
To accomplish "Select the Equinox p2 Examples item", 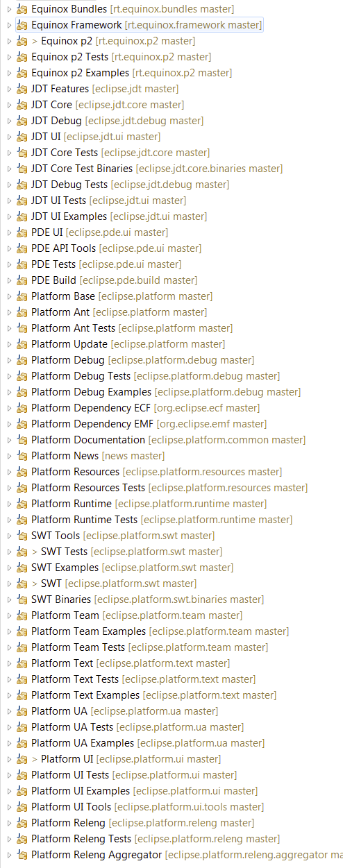I will 80,73.
